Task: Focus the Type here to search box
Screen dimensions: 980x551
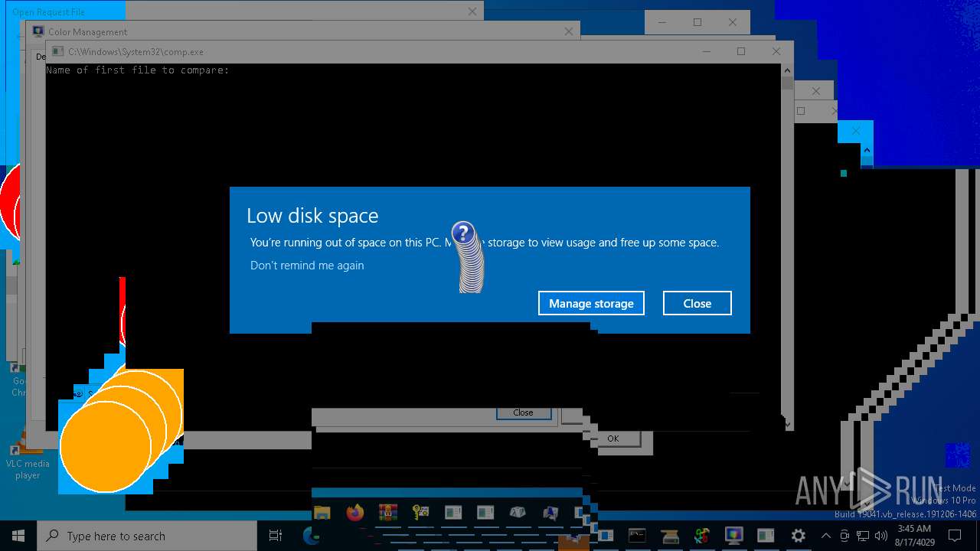Action: point(147,536)
